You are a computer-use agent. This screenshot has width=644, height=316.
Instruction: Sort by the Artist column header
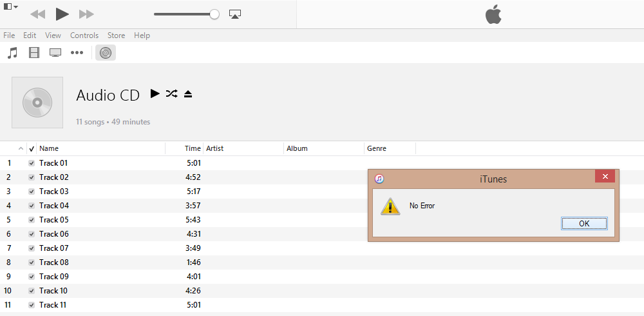[x=243, y=148]
